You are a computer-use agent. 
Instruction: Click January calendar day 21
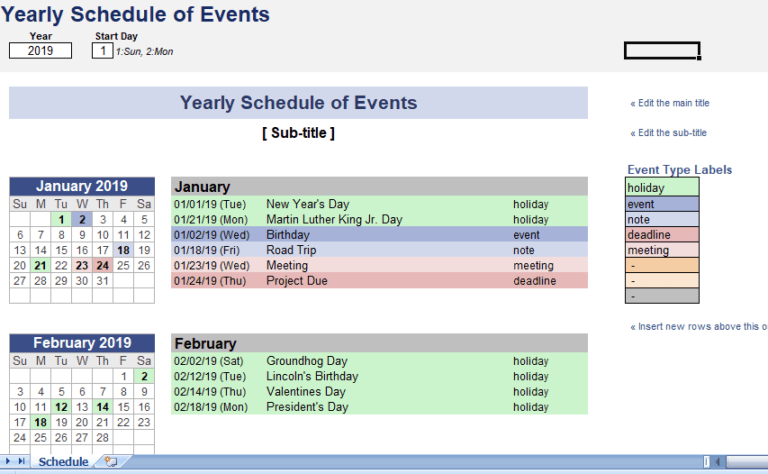[x=40, y=265]
